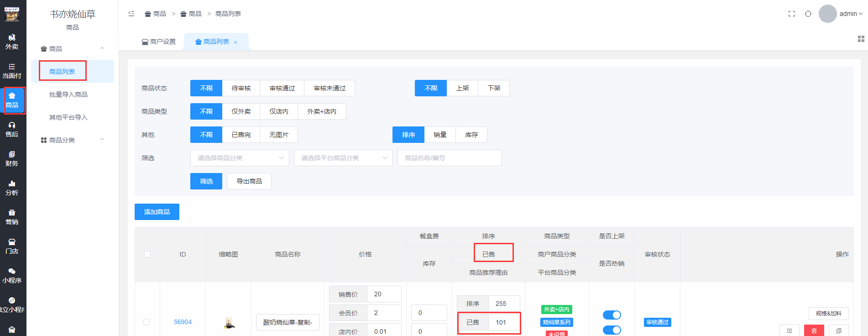
Task: Click the edit icon for product 56904
Action: 790,331
